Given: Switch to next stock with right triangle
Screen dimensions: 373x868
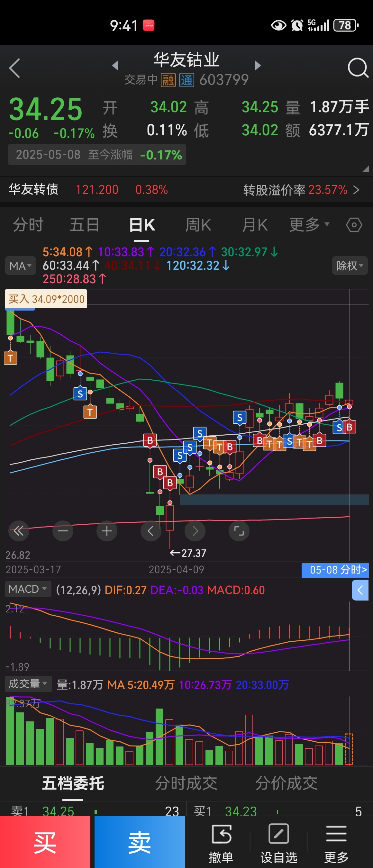Looking at the screenshot, I should coord(258,65).
